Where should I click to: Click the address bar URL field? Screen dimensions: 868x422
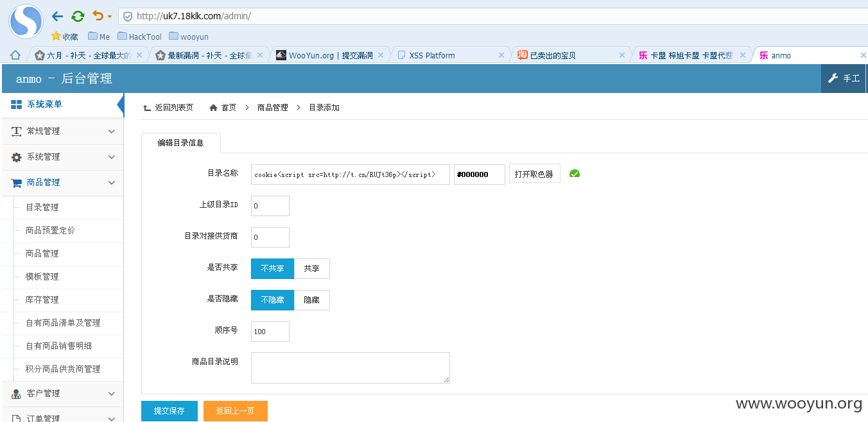click(494, 16)
